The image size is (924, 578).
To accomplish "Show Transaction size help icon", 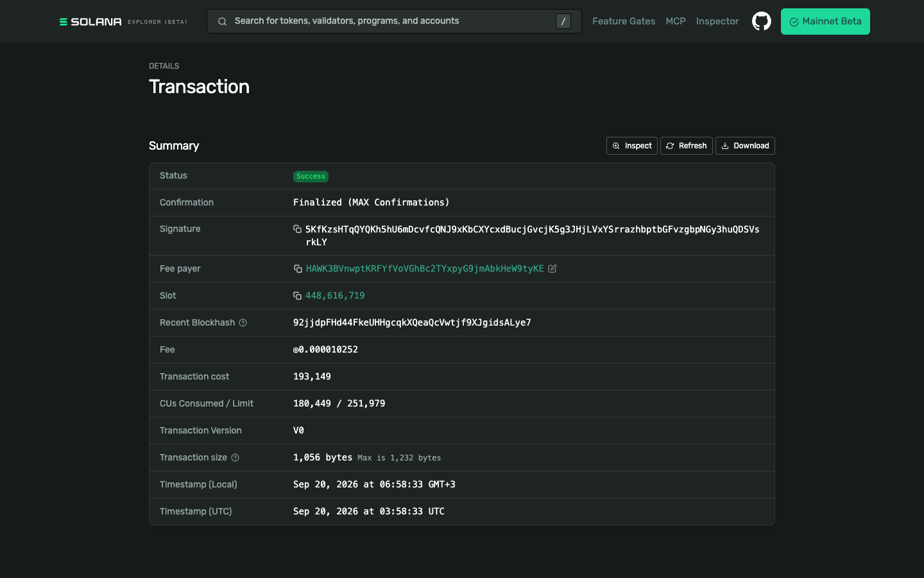I will pos(235,458).
